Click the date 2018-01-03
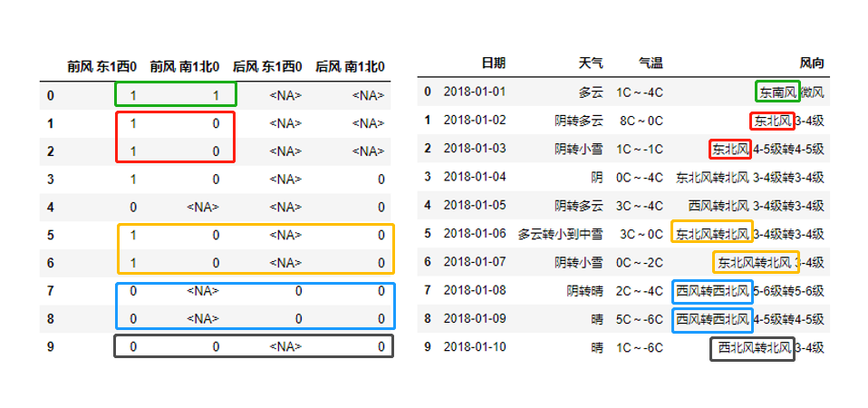The image size is (868, 408). click(475, 149)
